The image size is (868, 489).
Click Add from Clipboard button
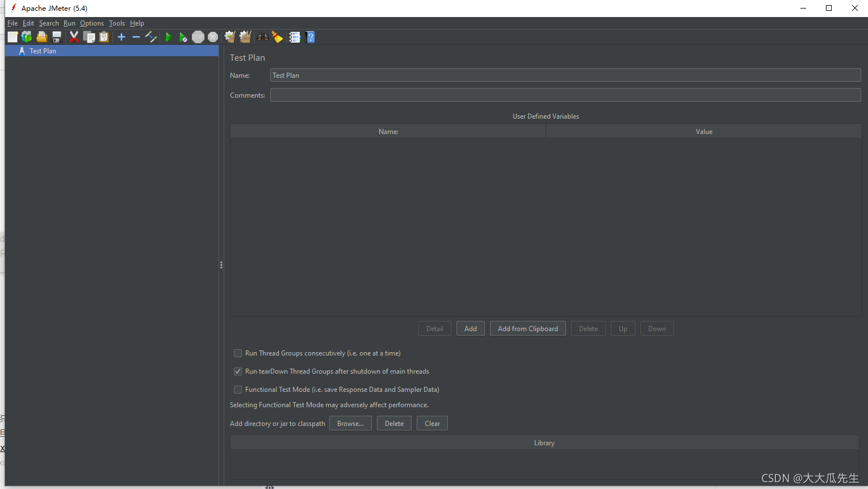point(528,328)
